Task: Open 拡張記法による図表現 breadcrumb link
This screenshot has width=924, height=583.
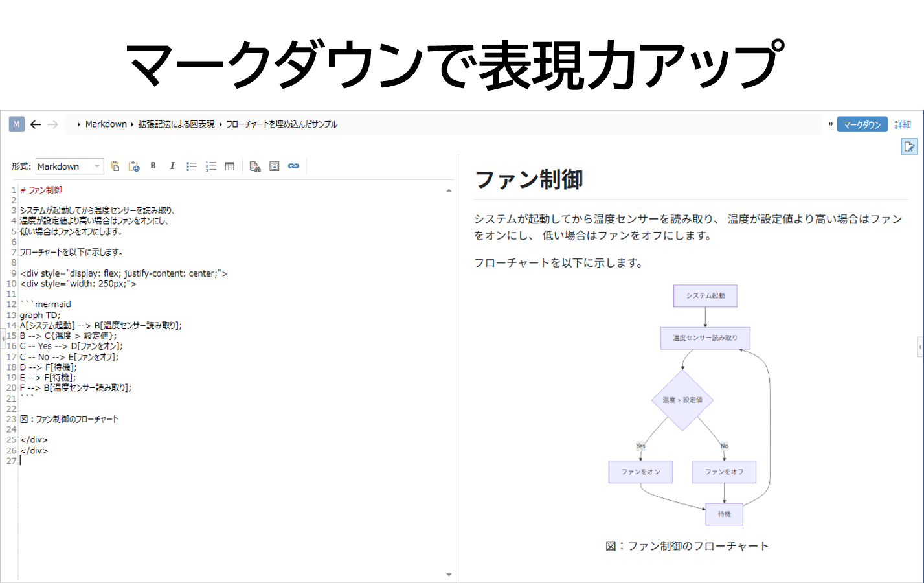Action: 175,124
